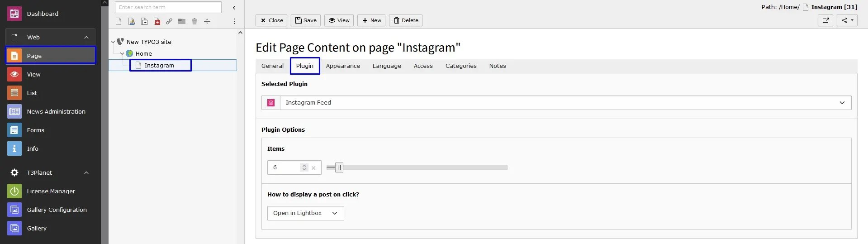Viewport: 868px width, 244px height.
Task: Collapse the page tree panel
Action: coord(234,8)
